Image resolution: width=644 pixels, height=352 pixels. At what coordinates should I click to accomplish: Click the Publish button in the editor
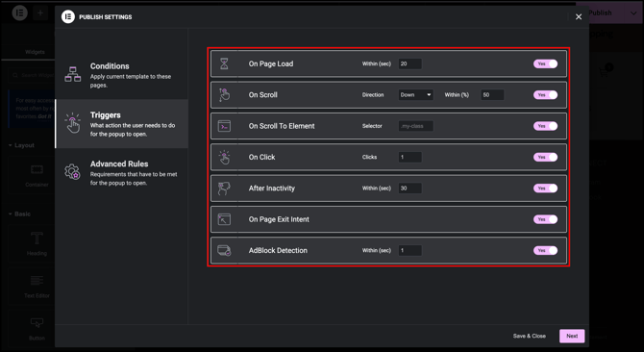(x=600, y=13)
